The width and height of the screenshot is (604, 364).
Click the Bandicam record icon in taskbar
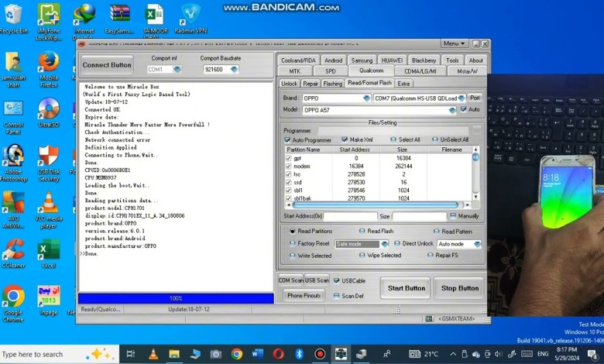click(320, 354)
